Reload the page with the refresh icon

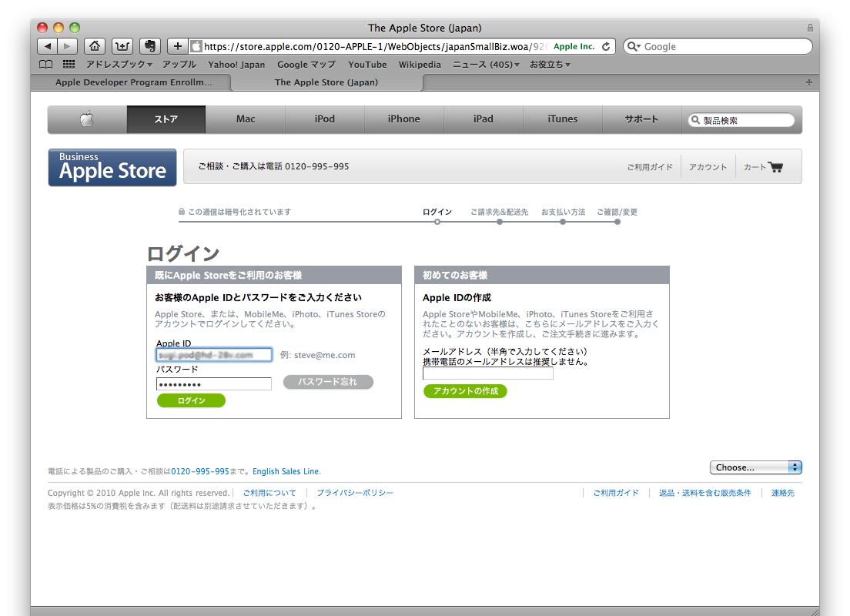pos(606,46)
